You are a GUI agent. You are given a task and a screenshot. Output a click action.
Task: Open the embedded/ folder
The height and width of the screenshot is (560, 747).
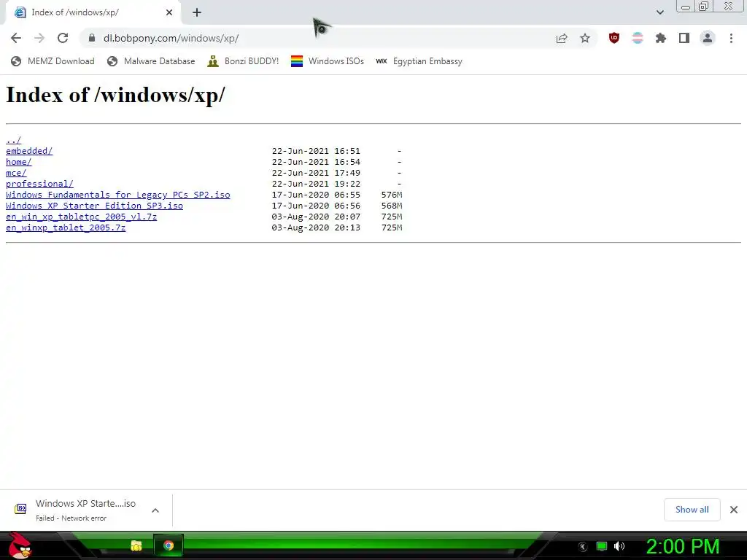29,151
